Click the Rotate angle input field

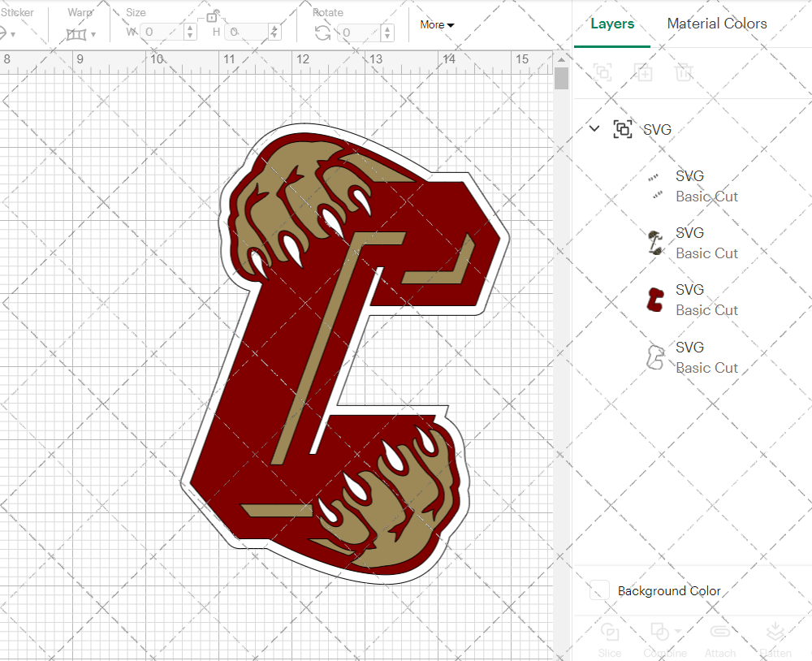coord(361,33)
